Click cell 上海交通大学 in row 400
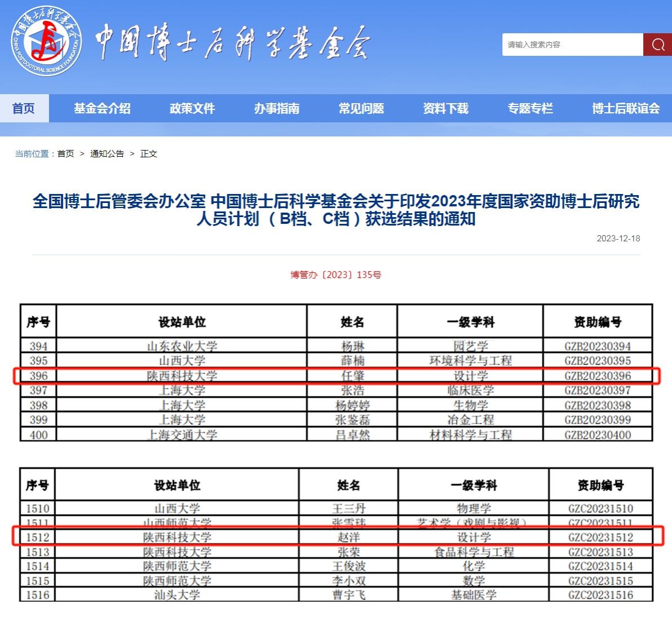 (182, 435)
